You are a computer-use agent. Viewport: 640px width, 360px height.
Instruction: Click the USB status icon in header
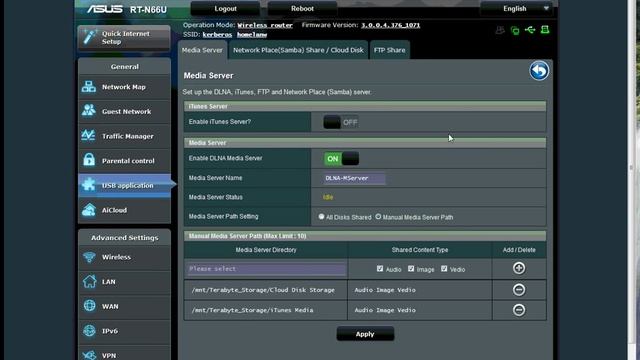530,30
